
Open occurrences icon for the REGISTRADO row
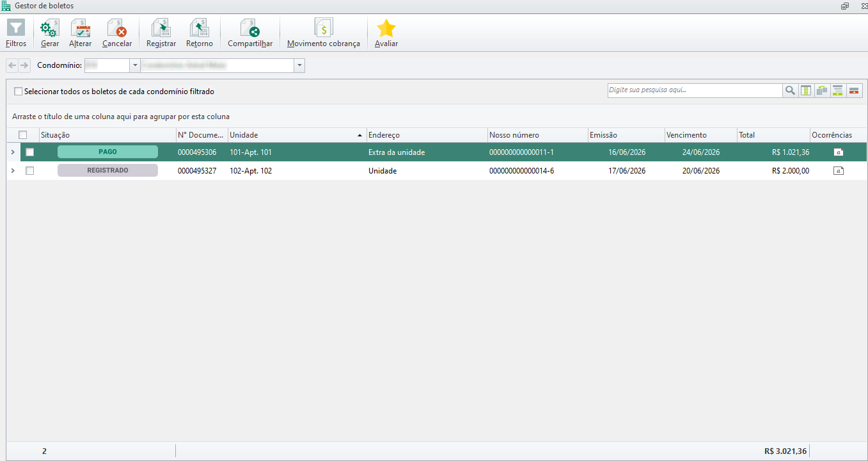[x=839, y=171]
